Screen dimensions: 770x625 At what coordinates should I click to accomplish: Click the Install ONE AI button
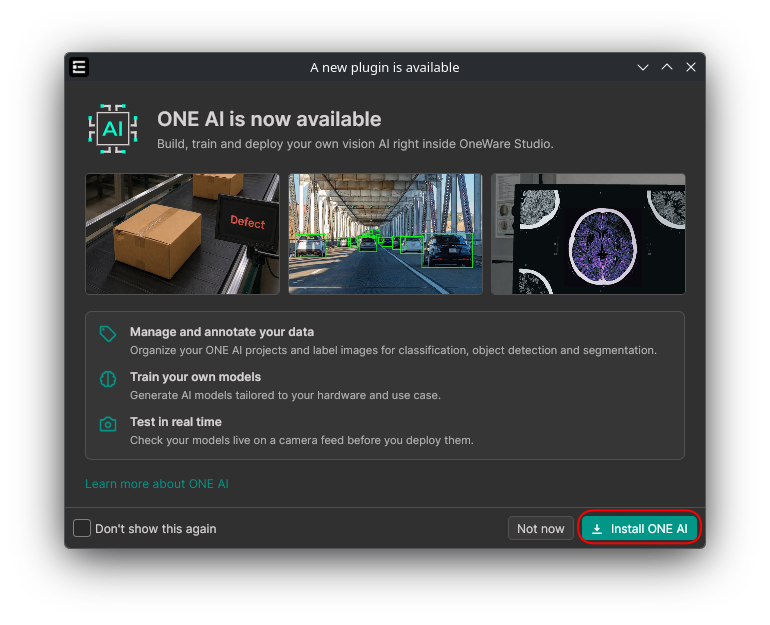639,528
